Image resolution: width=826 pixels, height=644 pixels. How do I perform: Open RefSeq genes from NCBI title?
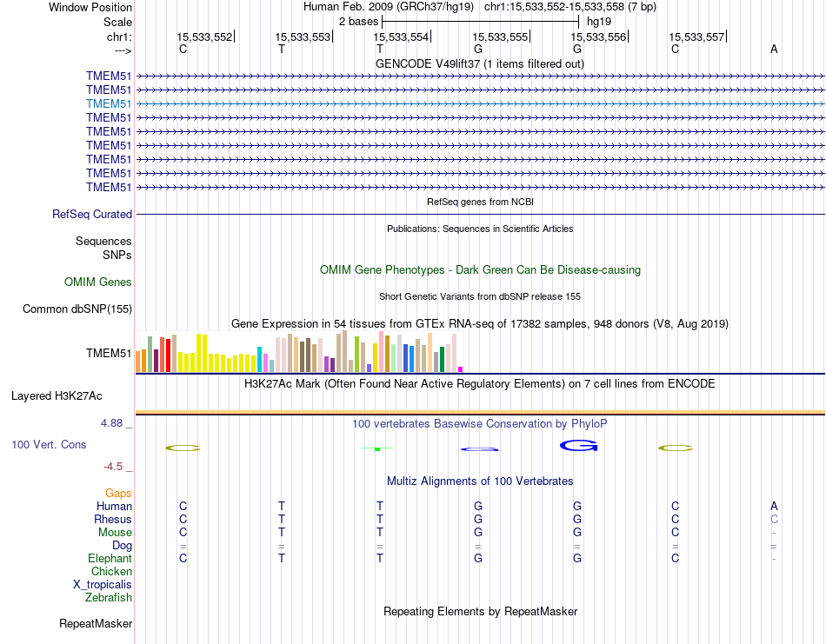tap(480, 202)
